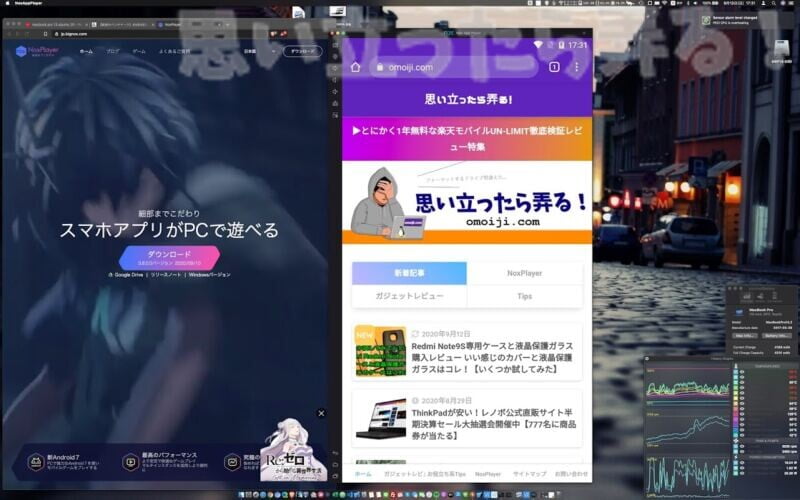Tap お問い合わせ in the bottom navigation
Viewport: 800px width, 500px height.
coord(571,474)
